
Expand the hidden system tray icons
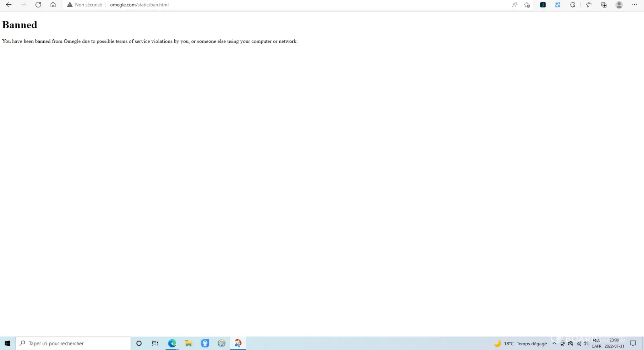point(554,343)
